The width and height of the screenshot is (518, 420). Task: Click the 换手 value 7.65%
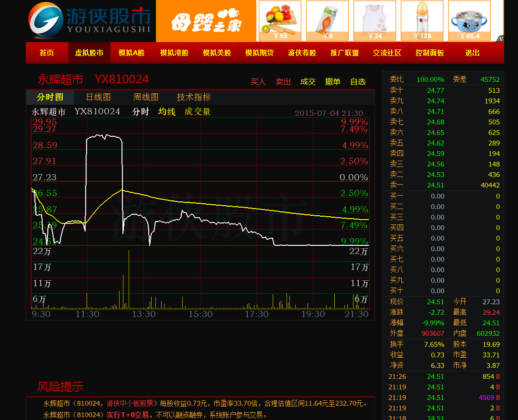[x=434, y=344]
